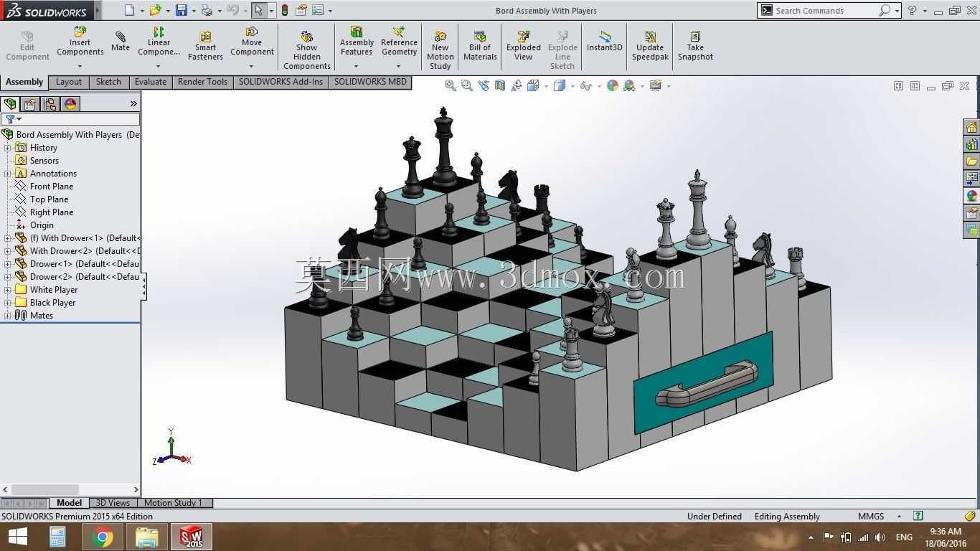Click the Search Commands field

click(x=824, y=10)
